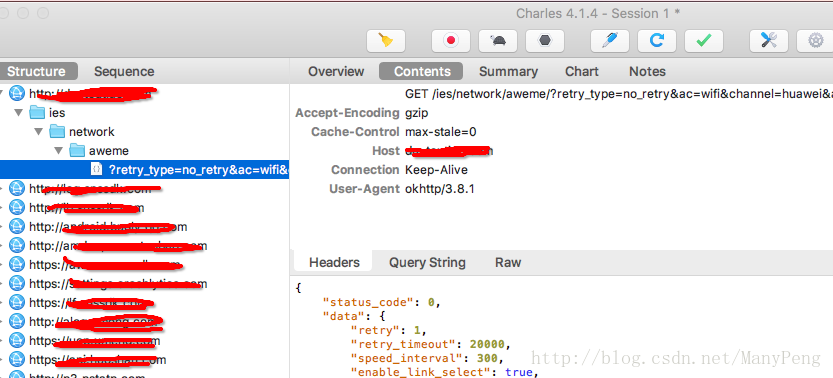Toggle recording with the red record button
The height and width of the screenshot is (378, 833).
click(450, 41)
